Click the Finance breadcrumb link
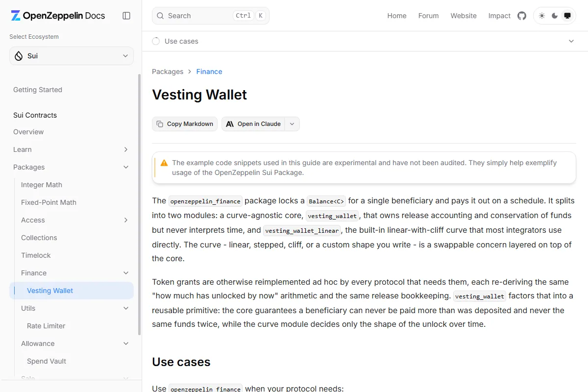The width and height of the screenshot is (588, 392). tap(209, 72)
